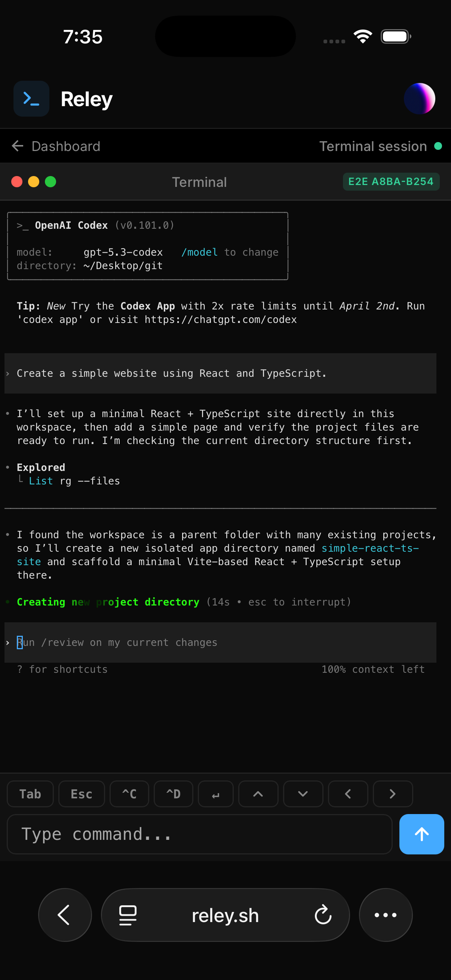Tap the reley.sh address bar
The image size is (451, 980).
tap(225, 915)
